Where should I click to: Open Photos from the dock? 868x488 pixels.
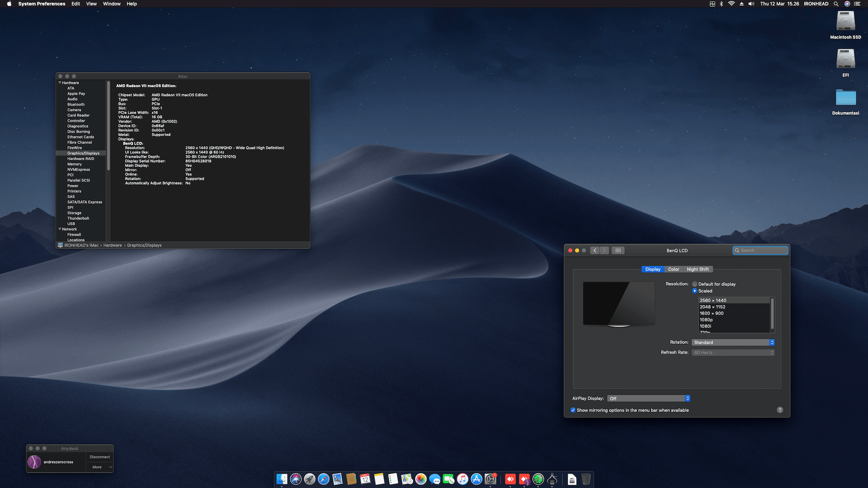(421, 479)
